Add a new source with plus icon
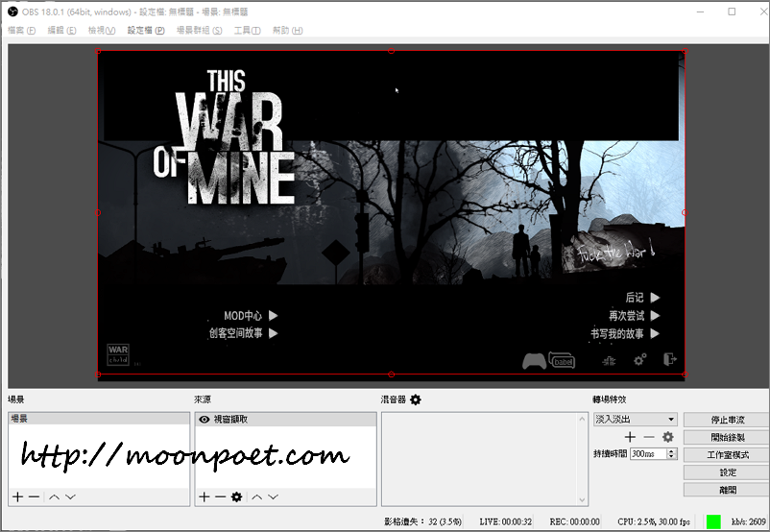This screenshot has width=770, height=532. coord(205,497)
